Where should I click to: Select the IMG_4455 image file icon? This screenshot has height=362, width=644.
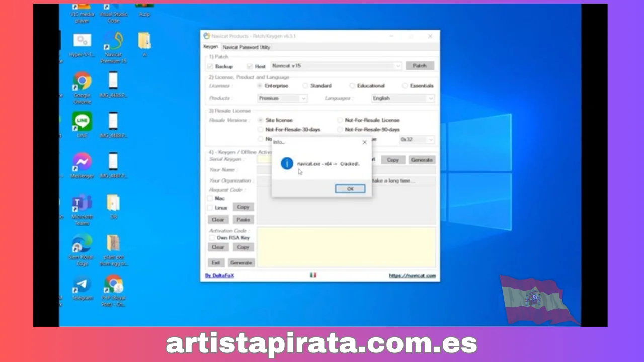tap(113, 85)
